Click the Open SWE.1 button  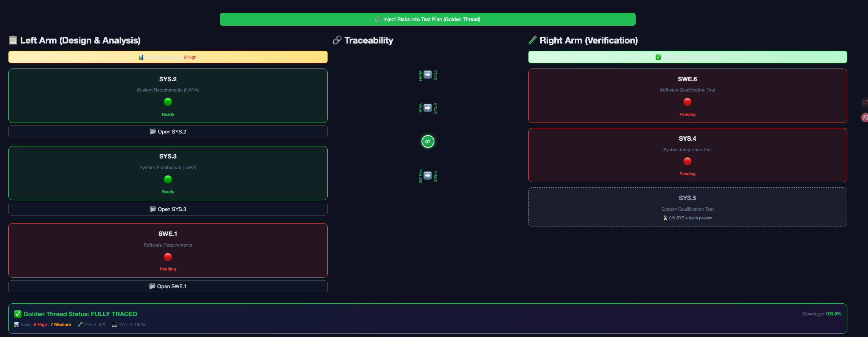coord(168,286)
